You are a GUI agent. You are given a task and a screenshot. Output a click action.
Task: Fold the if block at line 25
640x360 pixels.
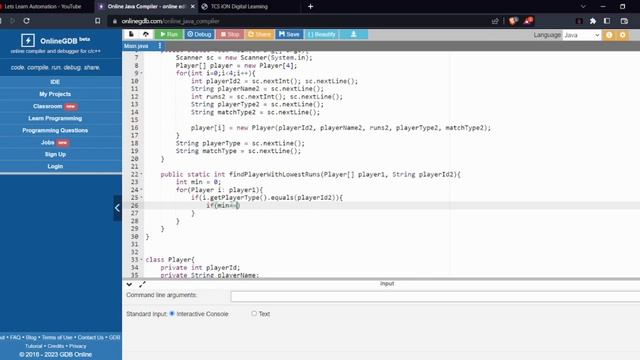[x=142, y=198]
